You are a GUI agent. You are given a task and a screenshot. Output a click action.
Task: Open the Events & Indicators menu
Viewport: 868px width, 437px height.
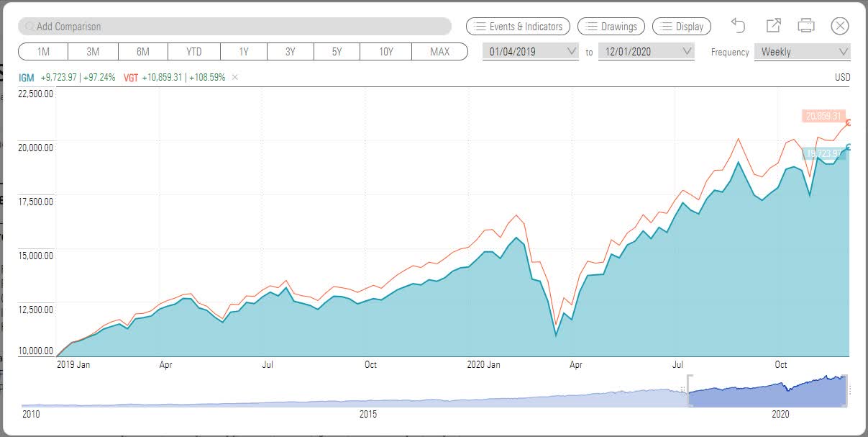click(x=518, y=26)
